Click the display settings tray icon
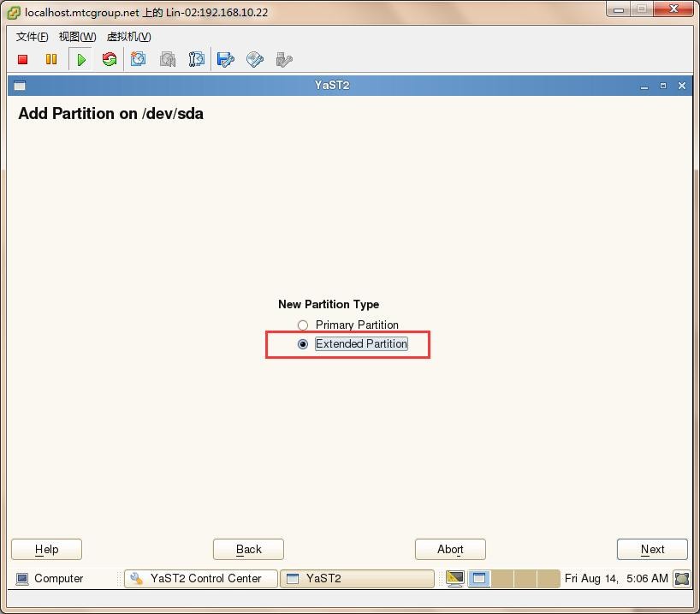This screenshot has width=700, height=614. 455,579
